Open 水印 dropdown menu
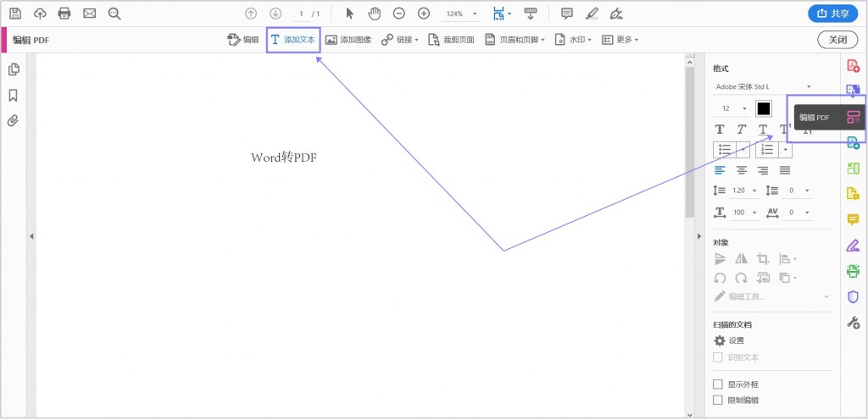The height and width of the screenshot is (420, 868). click(574, 40)
